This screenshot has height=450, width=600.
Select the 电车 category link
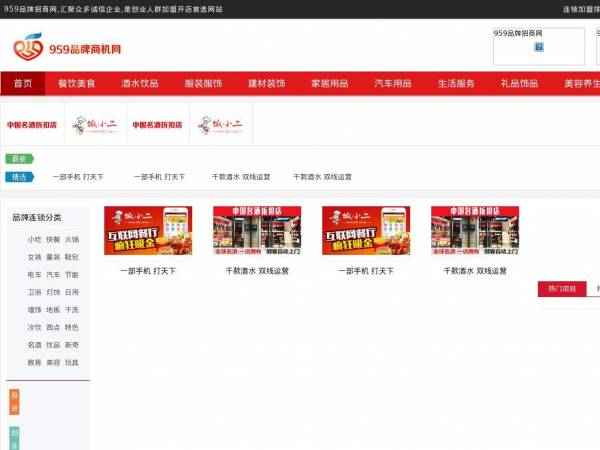(x=34, y=275)
